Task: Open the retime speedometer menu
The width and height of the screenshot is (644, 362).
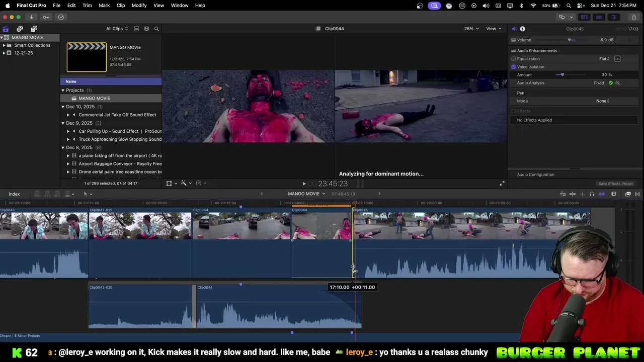Action: pyautogui.click(x=201, y=184)
